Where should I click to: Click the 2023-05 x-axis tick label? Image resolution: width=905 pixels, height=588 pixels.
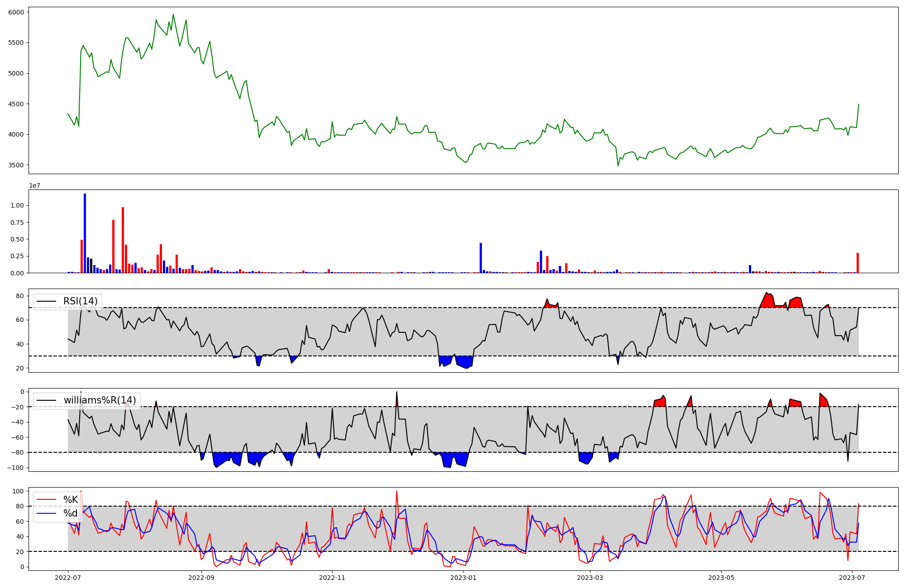point(721,578)
